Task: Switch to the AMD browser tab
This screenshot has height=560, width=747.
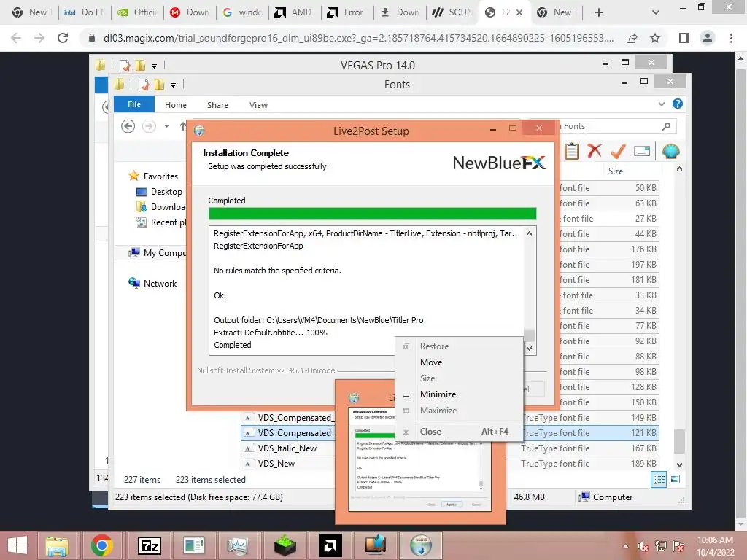Action: (293, 12)
